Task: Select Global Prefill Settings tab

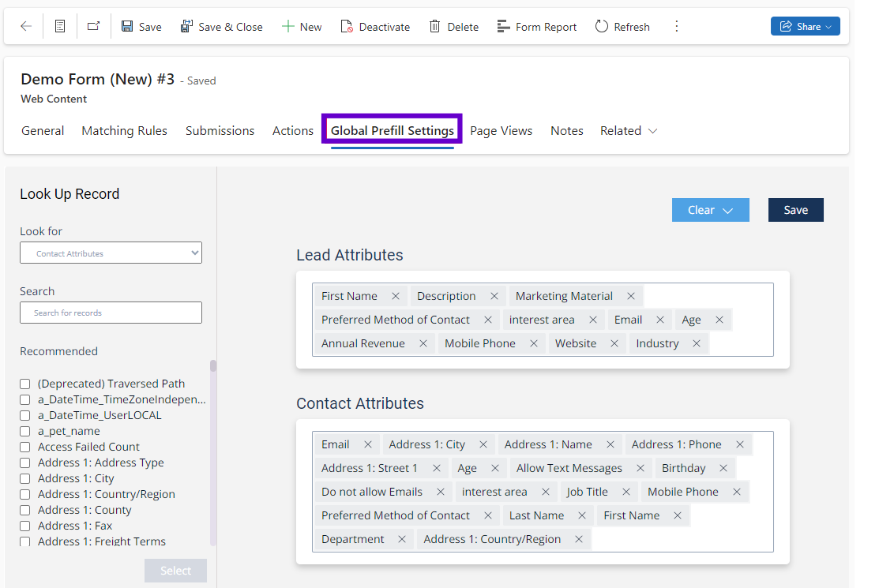Action: click(x=392, y=130)
